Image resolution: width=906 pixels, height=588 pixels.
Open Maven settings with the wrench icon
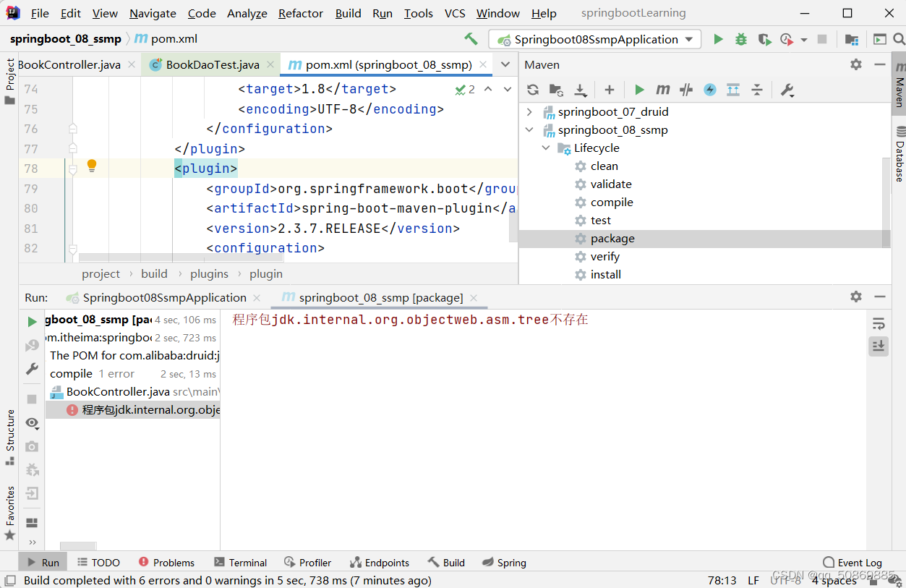[x=787, y=90]
